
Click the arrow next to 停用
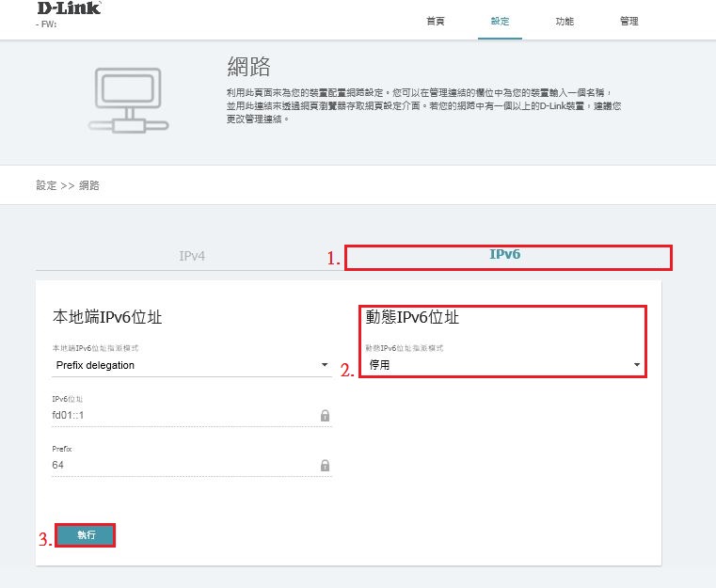click(x=637, y=365)
